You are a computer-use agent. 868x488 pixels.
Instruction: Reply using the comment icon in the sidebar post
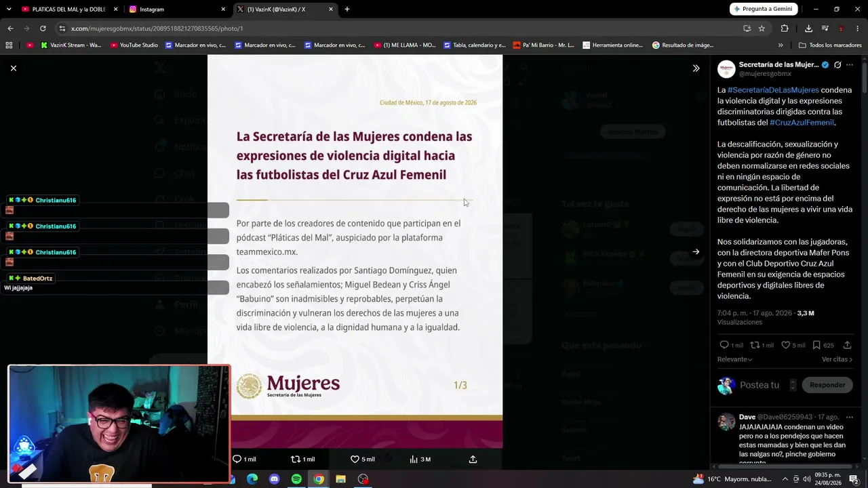724,345
